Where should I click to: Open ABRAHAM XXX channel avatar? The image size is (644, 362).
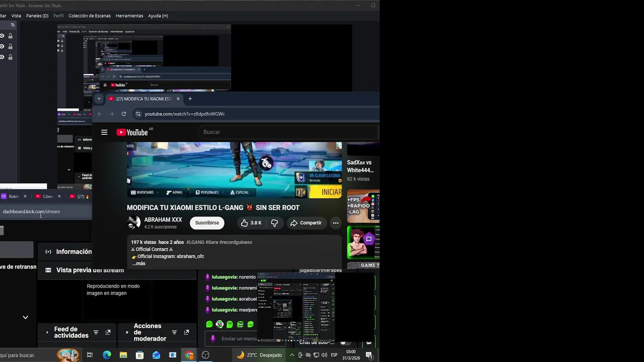pos(134,223)
